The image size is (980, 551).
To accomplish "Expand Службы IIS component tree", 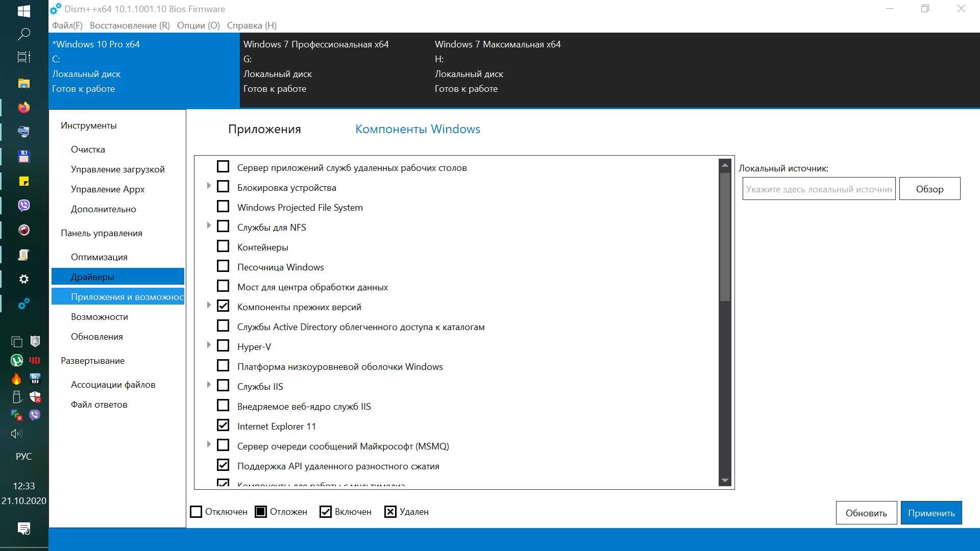I will (x=209, y=385).
